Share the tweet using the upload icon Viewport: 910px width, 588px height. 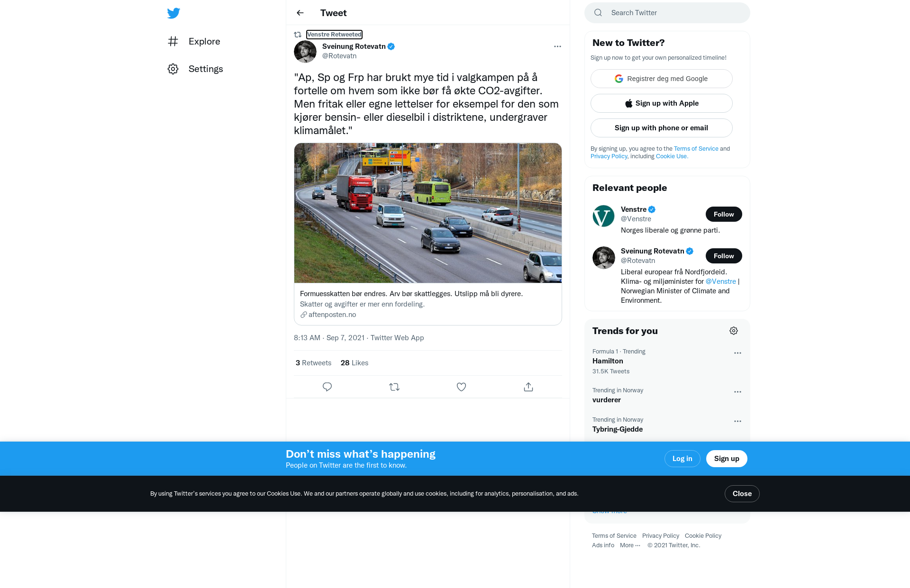tap(528, 387)
